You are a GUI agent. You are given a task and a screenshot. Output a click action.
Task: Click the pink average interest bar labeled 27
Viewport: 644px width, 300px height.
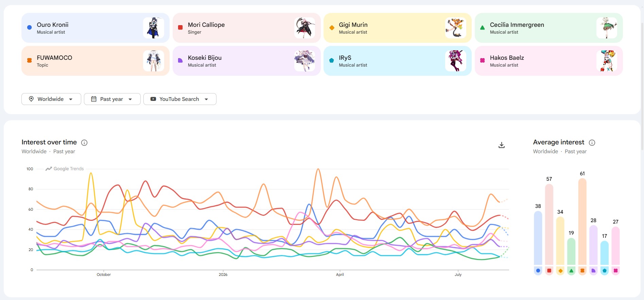(x=615, y=246)
